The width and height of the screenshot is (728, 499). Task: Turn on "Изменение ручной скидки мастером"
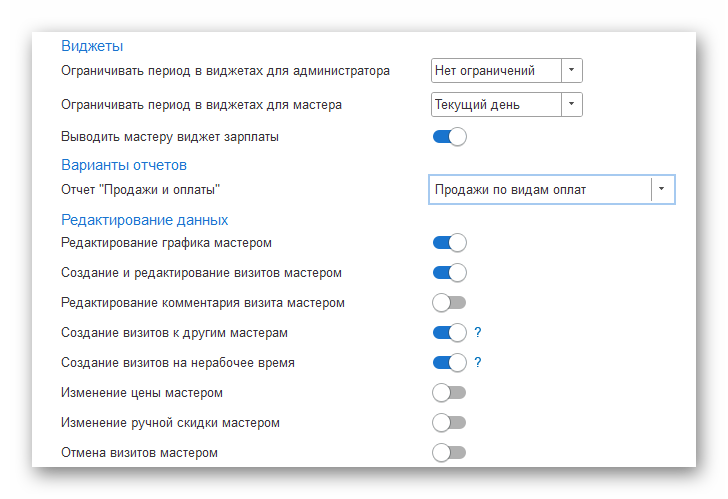449,423
